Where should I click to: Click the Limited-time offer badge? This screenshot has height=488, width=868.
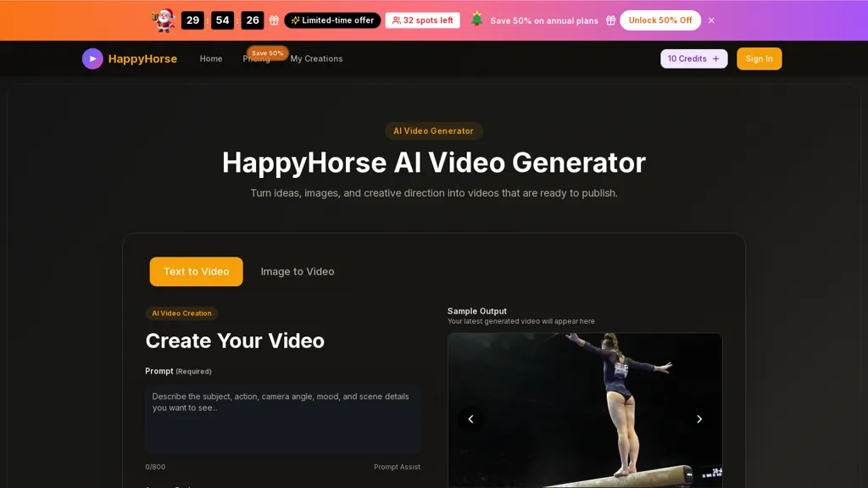(332, 20)
